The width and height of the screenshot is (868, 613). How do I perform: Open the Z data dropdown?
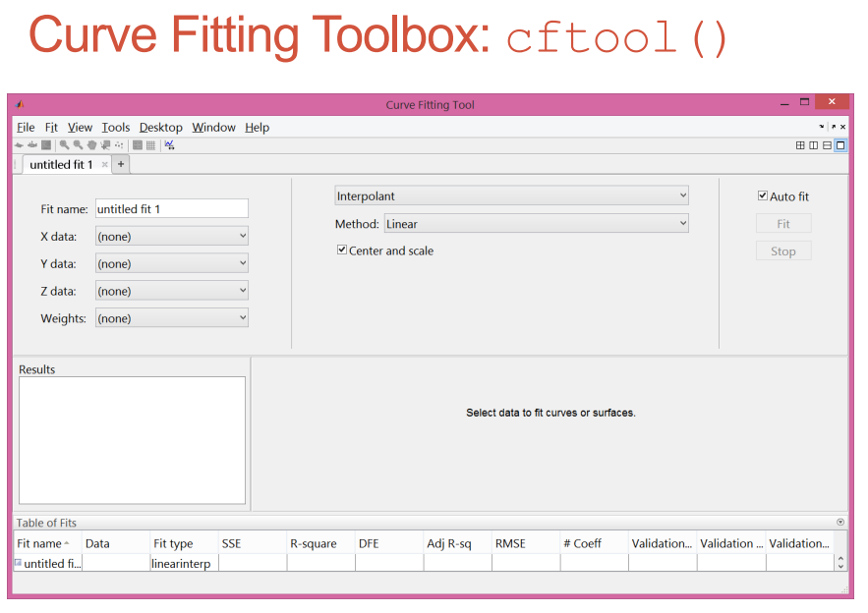pos(172,291)
